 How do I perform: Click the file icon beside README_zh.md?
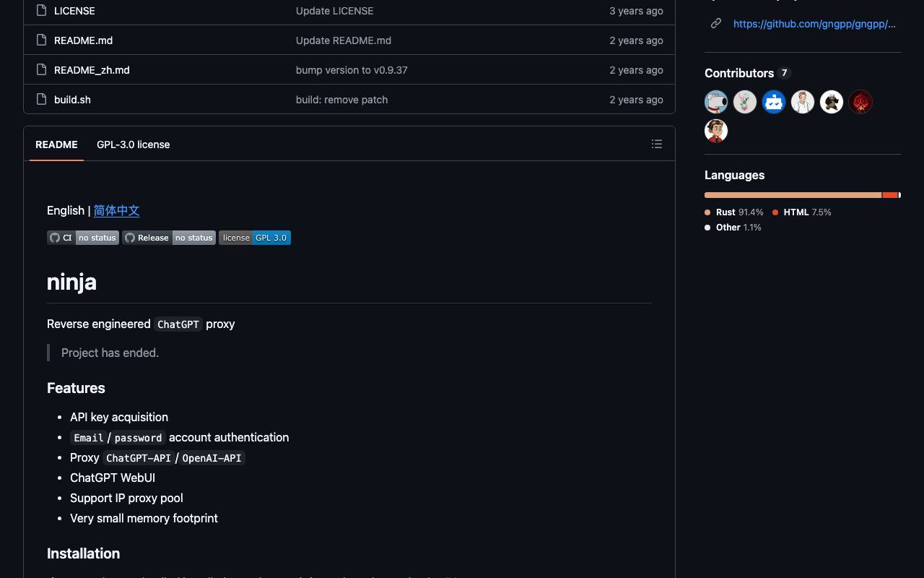click(x=41, y=70)
